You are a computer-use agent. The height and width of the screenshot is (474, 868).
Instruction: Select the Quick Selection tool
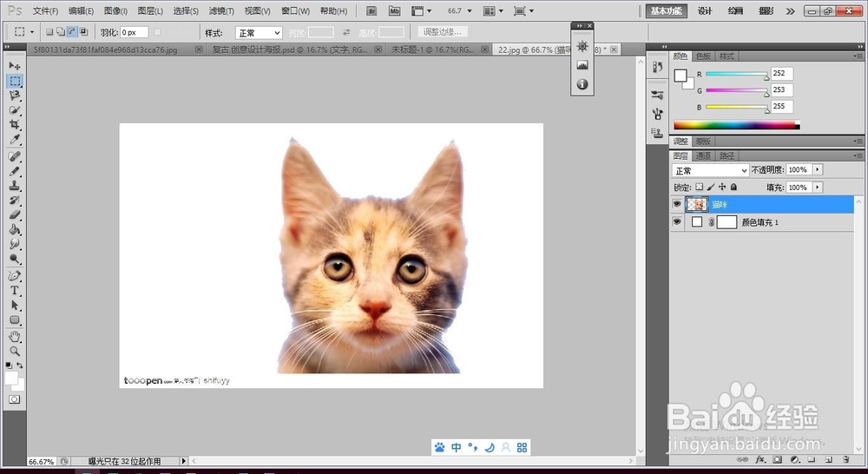[x=15, y=109]
